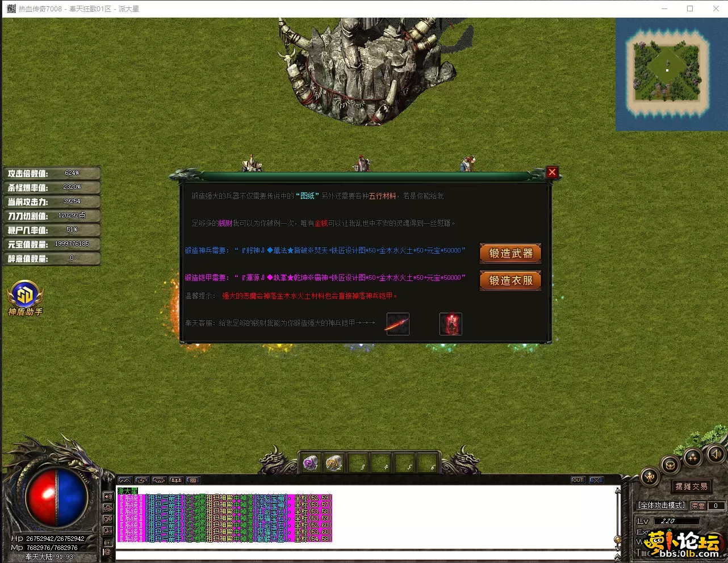Toggle the chat speaker channel button
728x563 pixels.
[107, 497]
